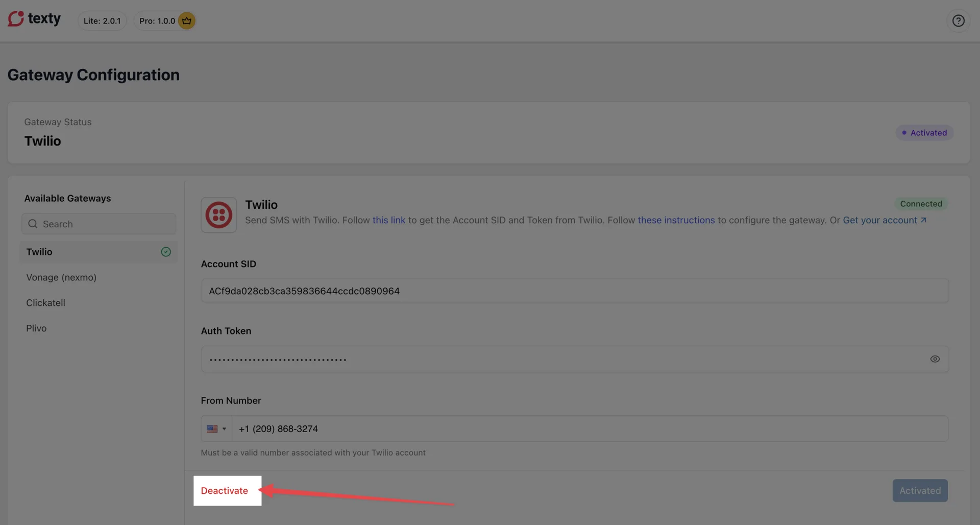Click the green check next to Twilio
Image resolution: width=980 pixels, height=525 pixels.
click(166, 252)
